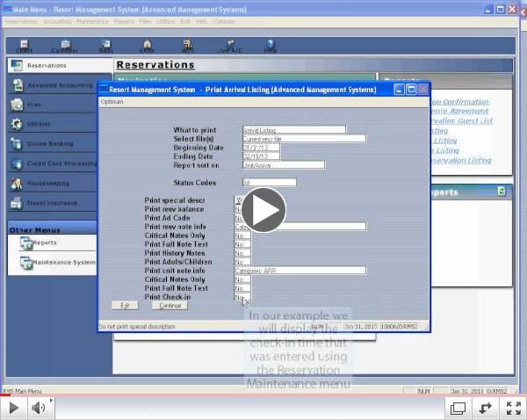Mute the video using the speaker icon
The image size is (527, 420).
[x=40, y=408]
